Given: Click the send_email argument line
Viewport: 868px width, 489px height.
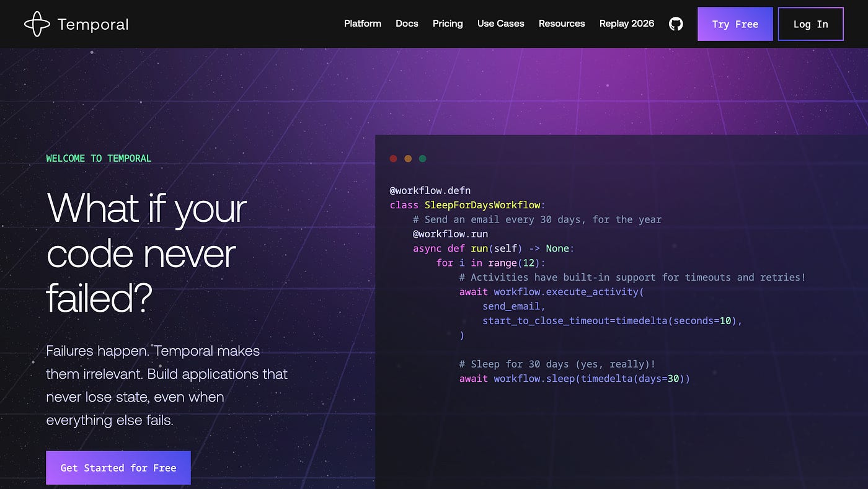Looking at the screenshot, I should (514, 306).
